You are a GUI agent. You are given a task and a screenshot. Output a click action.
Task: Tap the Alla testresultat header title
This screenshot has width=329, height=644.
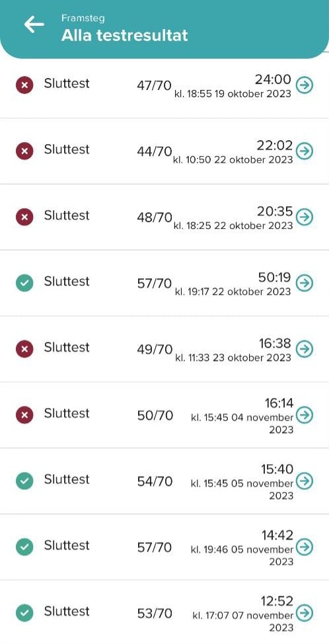pyautogui.click(x=124, y=35)
